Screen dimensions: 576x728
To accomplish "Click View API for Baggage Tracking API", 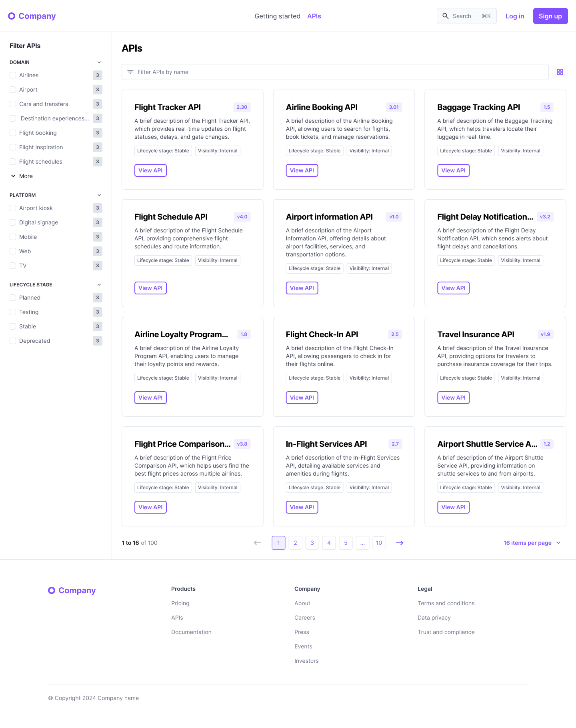I will tap(453, 170).
